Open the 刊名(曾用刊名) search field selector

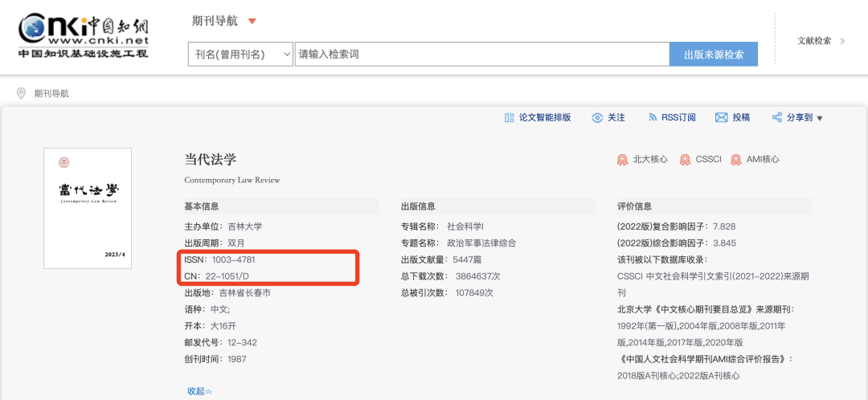(240, 55)
